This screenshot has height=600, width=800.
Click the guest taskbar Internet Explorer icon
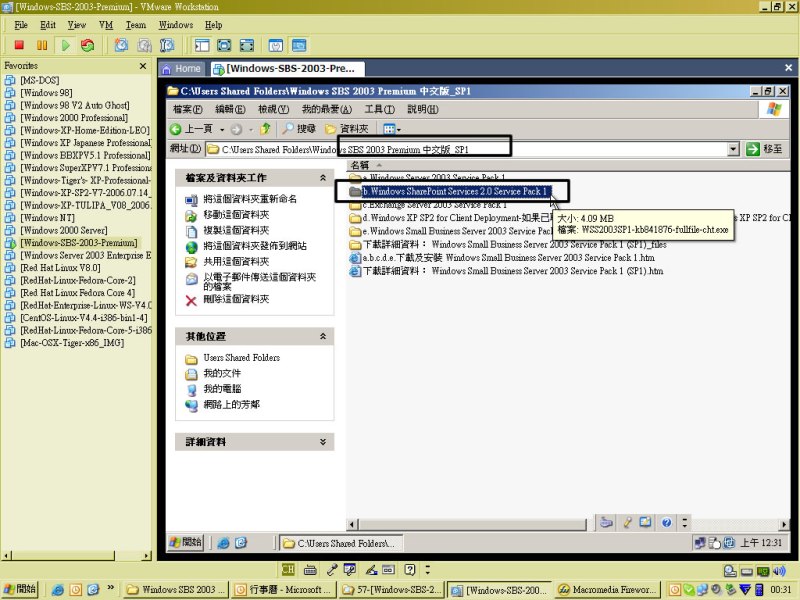[223, 543]
